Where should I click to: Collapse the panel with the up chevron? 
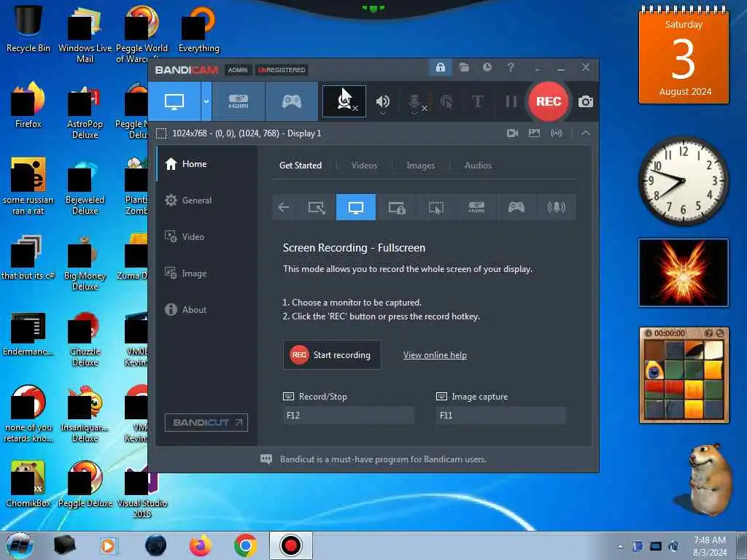[x=586, y=133]
